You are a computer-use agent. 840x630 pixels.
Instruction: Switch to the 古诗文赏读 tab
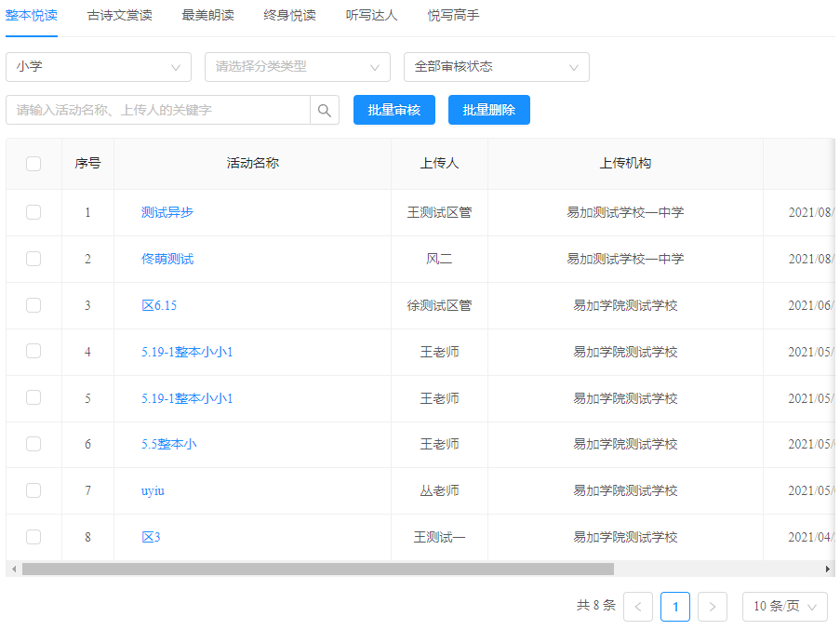(120, 16)
